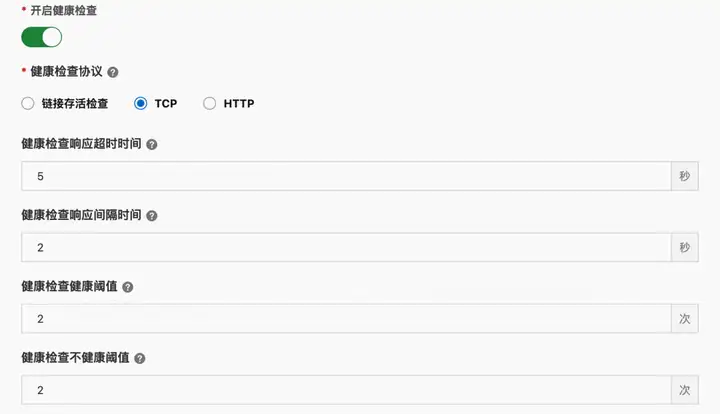Click help icon beside 健康检查协议

pyautogui.click(x=112, y=72)
